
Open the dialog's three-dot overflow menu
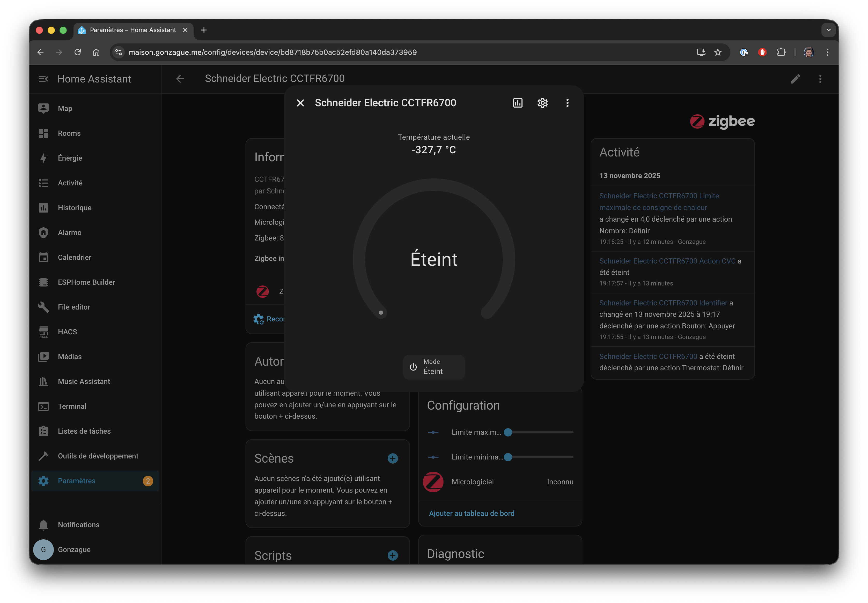(x=567, y=103)
